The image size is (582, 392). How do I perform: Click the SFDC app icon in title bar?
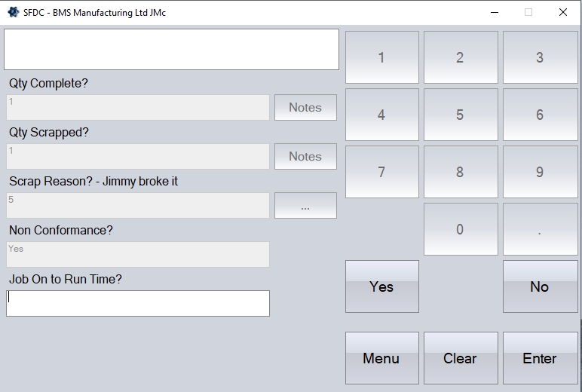pos(13,12)
